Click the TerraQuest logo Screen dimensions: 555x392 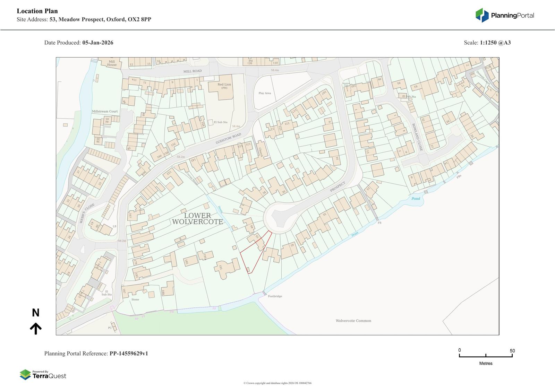click(x=43, y=375)
